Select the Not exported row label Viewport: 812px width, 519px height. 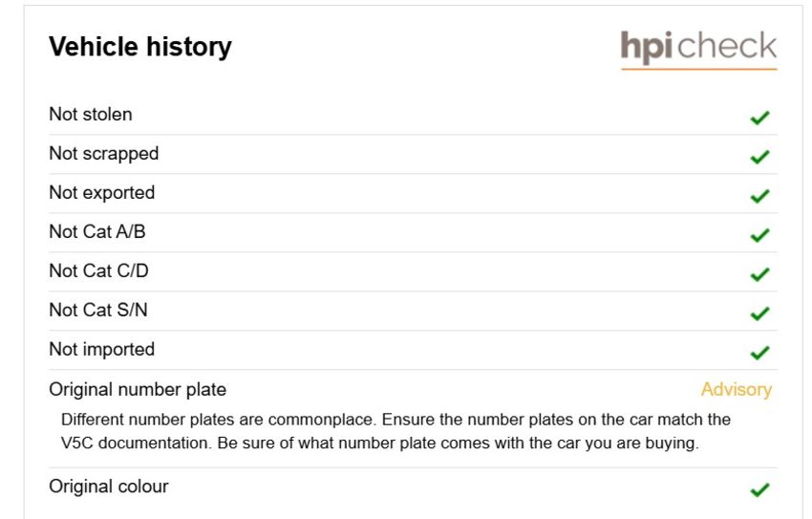pyautogui.click(x=101, y=193)
